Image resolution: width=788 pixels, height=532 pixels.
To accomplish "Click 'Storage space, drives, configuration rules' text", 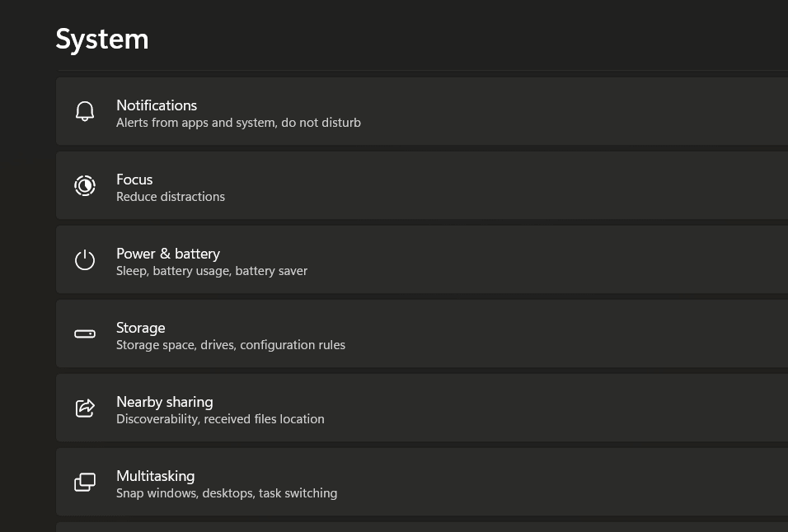I will (231, 345).
